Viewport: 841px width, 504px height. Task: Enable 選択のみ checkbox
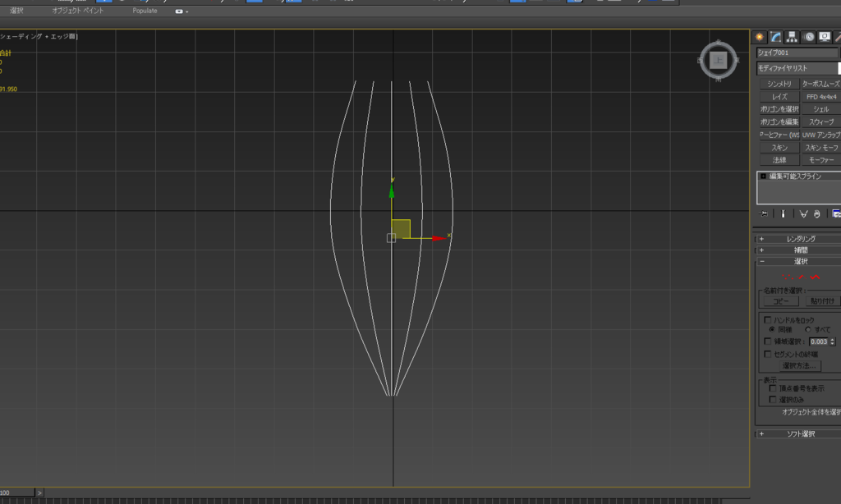(x=772, y=400)
